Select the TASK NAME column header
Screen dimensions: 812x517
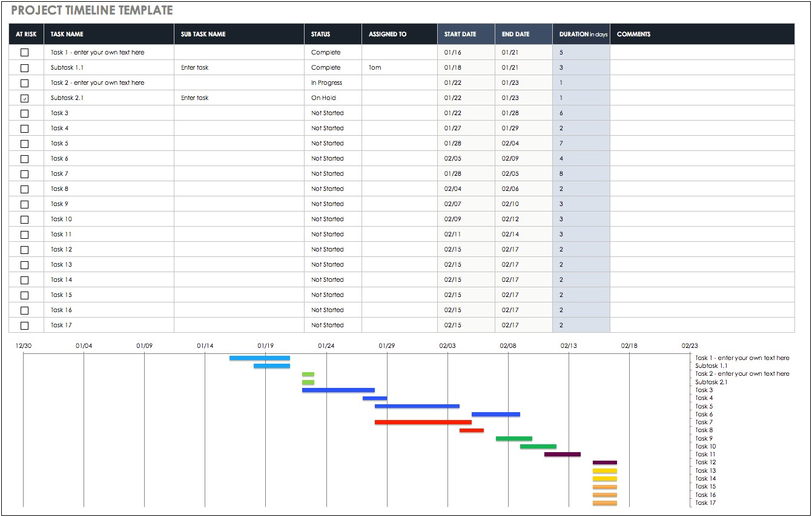[x=109, y=34]
